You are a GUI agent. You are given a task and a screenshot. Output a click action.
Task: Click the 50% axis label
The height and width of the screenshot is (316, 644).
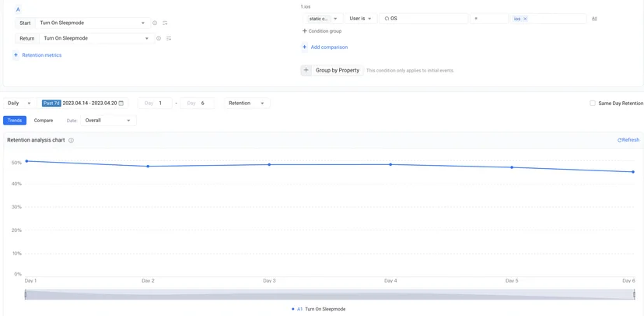coord(16,163)
